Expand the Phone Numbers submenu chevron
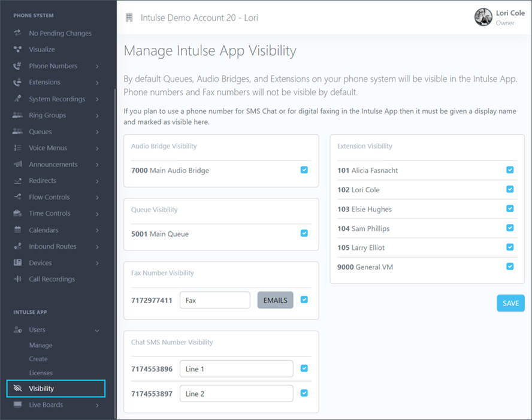 point(97,67)
